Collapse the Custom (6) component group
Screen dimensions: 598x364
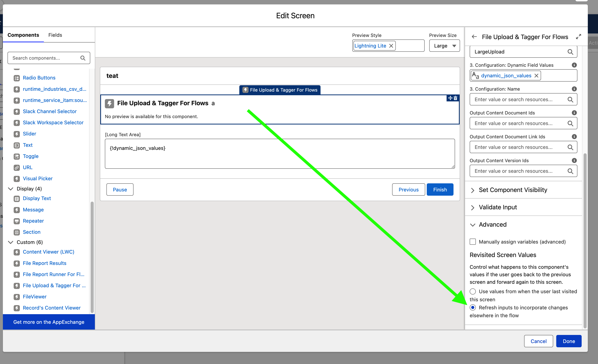point(11,242)
